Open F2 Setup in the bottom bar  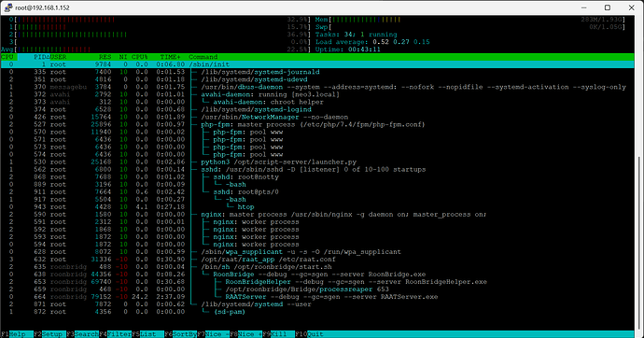49,334
